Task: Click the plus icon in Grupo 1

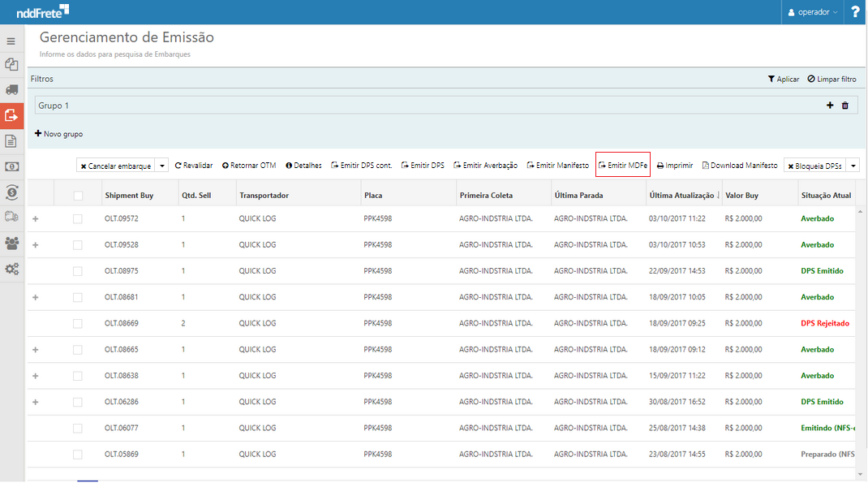Action: tap(830, 106)
